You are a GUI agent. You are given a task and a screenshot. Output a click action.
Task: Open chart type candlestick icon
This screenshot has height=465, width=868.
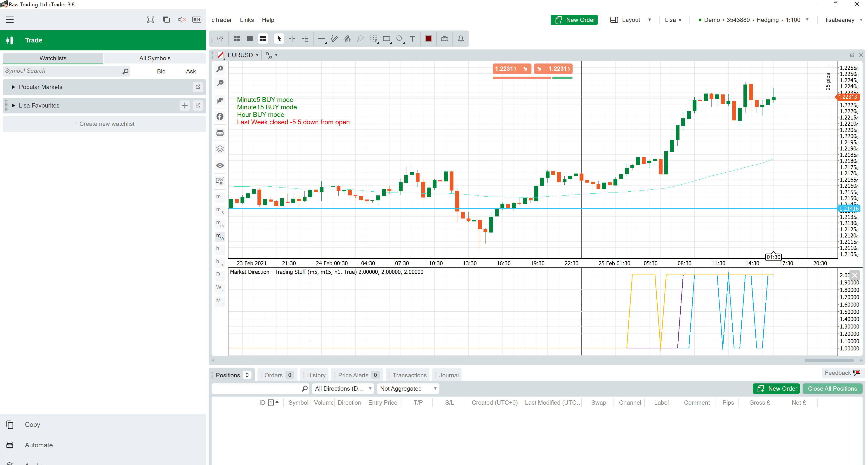(220, 100)
